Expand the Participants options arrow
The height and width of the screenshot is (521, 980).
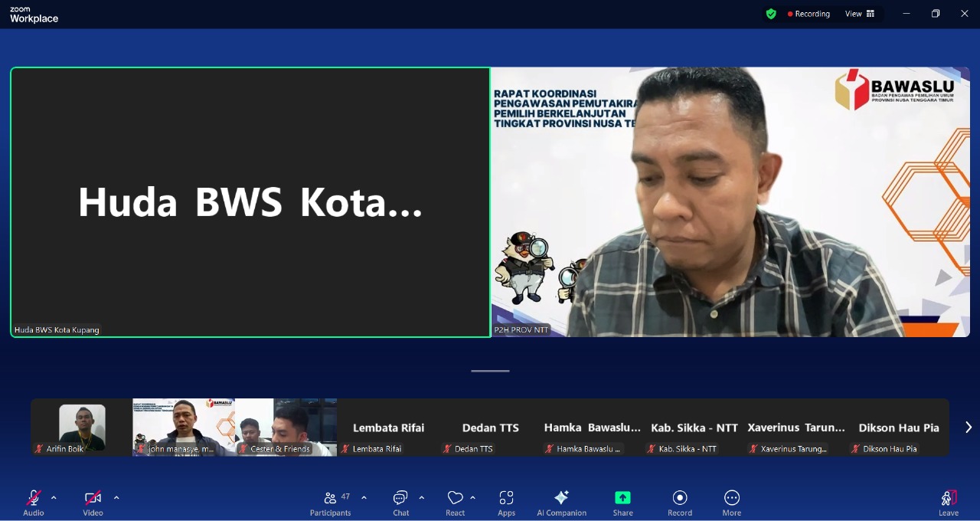(364, 498)
